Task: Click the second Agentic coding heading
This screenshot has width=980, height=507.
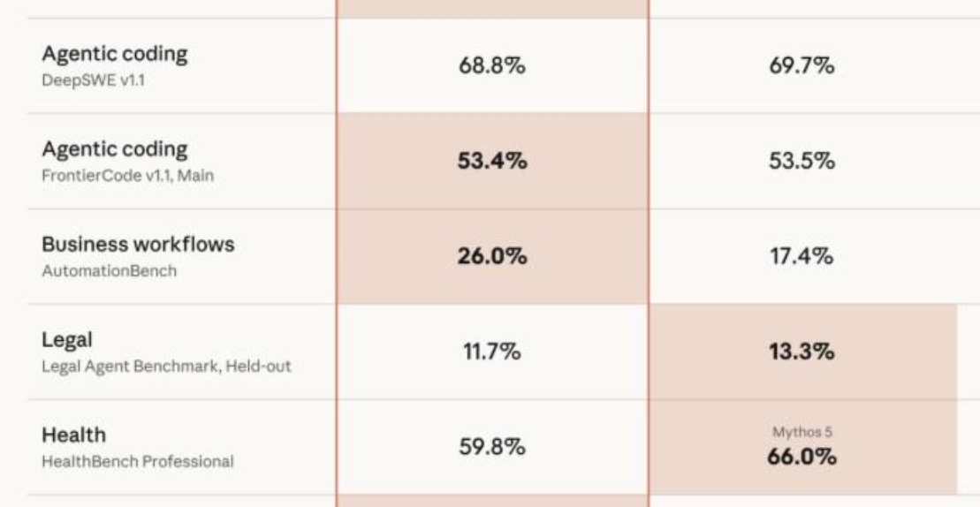Action: pos(114,149)
